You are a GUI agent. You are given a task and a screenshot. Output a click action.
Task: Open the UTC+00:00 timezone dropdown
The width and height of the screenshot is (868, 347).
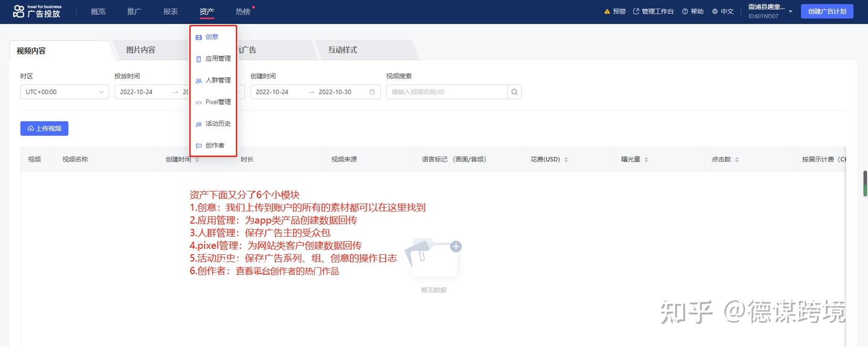(64, 92)
